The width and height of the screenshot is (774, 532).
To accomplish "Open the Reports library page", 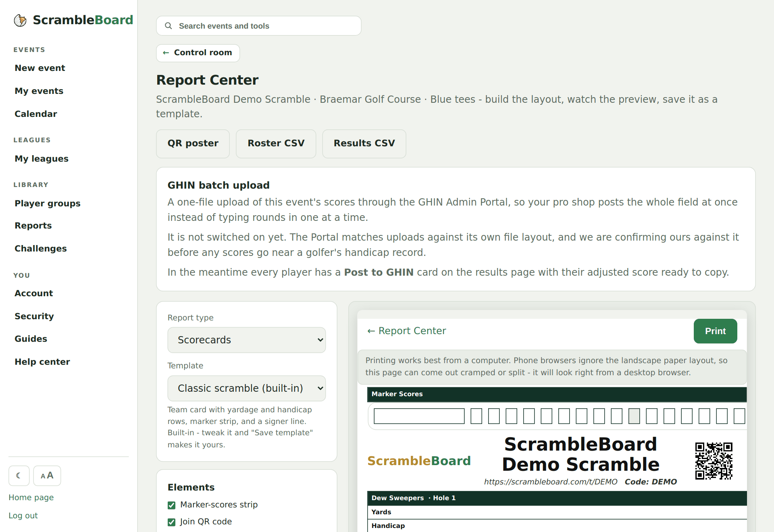I will [x=33, y=226].
